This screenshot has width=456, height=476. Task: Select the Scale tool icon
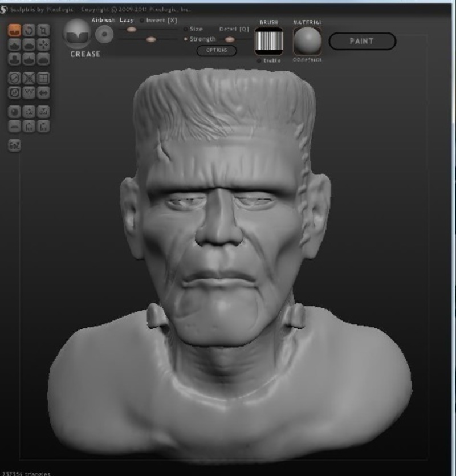tap(43, 30)
